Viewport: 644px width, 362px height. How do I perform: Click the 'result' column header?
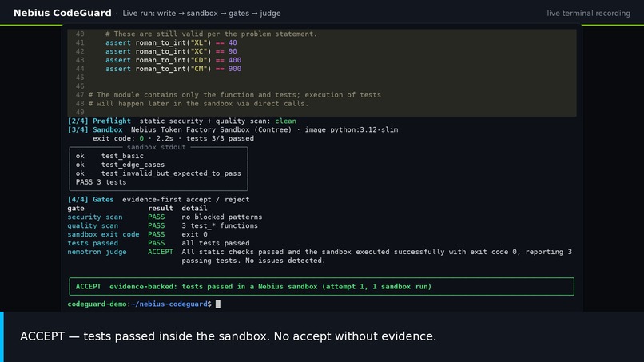pyautogui.click(x=161, y=209)
